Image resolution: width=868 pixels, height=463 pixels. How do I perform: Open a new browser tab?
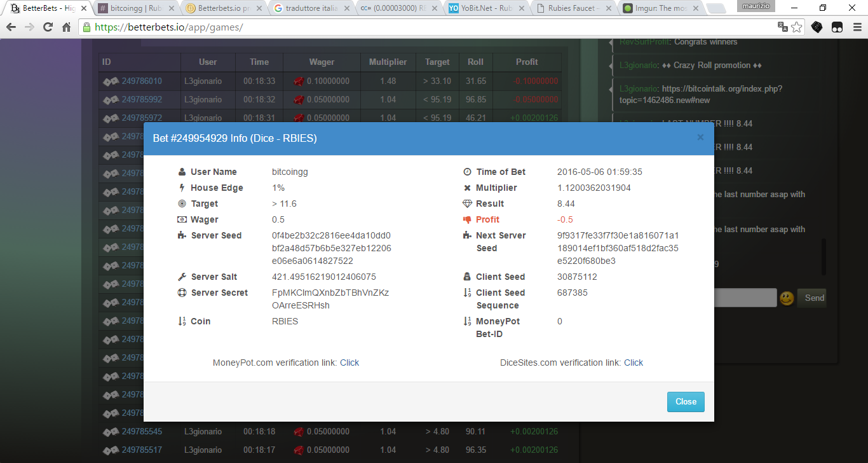pos(715,9)
